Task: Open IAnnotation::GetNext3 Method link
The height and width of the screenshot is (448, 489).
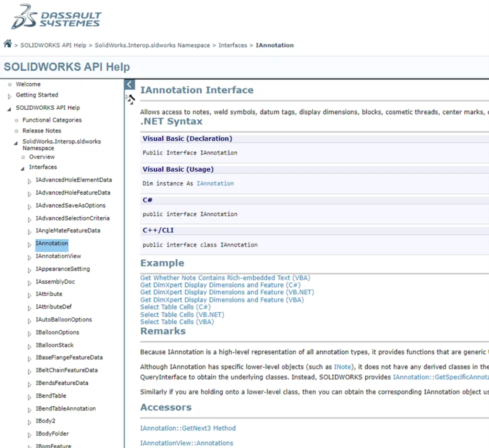Action: tap(187, 428)
